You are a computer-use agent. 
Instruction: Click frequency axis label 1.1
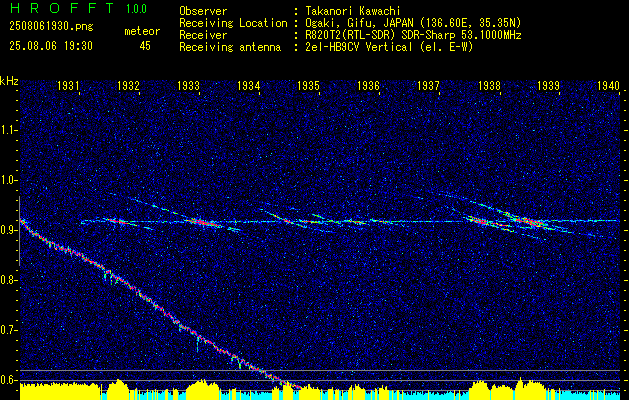(x=7, y=130)
